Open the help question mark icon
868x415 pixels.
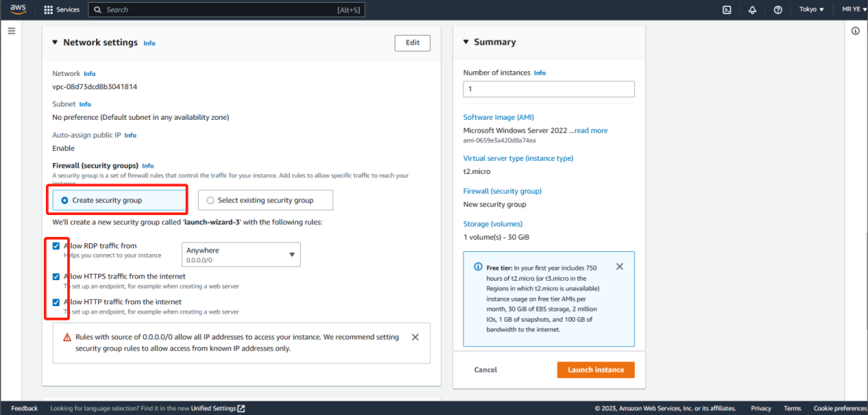(778, 10)
